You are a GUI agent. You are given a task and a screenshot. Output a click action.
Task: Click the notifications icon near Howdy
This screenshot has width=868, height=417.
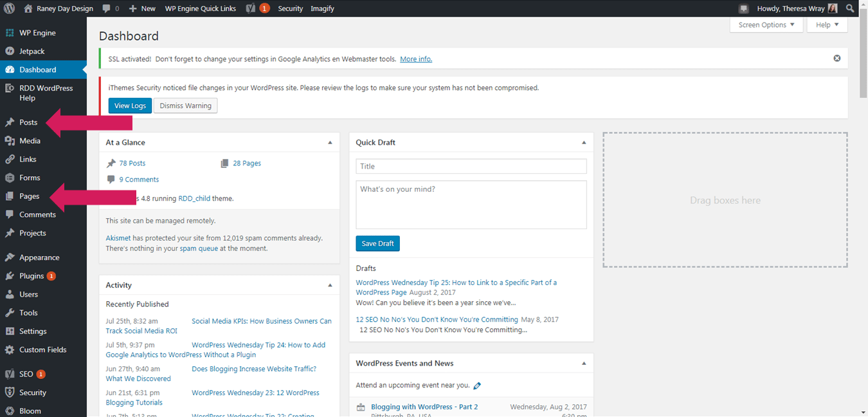click(x=744, y=8)
